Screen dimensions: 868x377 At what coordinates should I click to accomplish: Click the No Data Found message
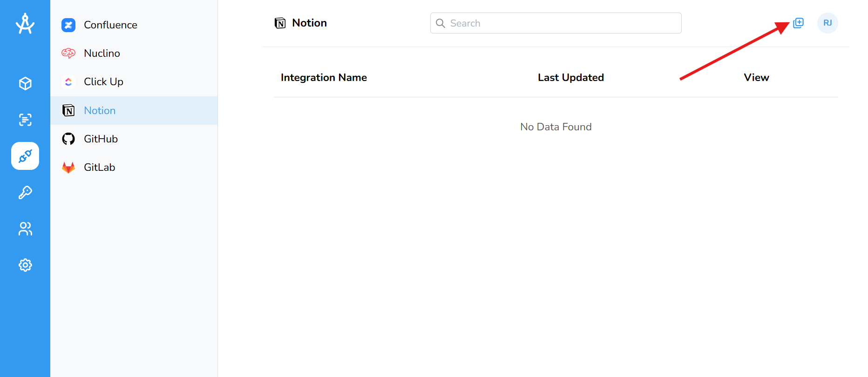pos(556,127)
